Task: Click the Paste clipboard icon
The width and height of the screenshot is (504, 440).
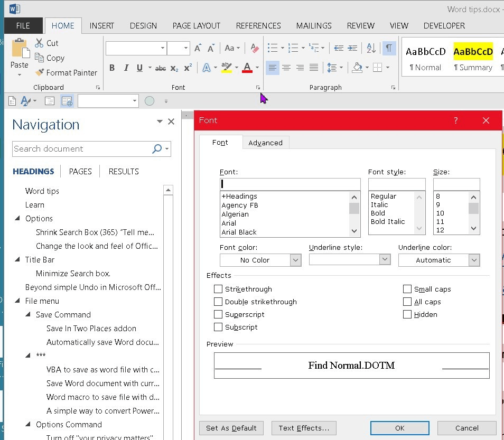Action: (21, 49)
